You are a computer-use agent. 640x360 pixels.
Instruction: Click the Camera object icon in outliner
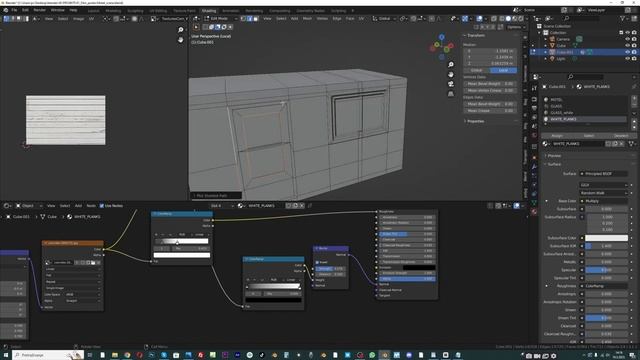pyautogui.click(x=552, y=39)
